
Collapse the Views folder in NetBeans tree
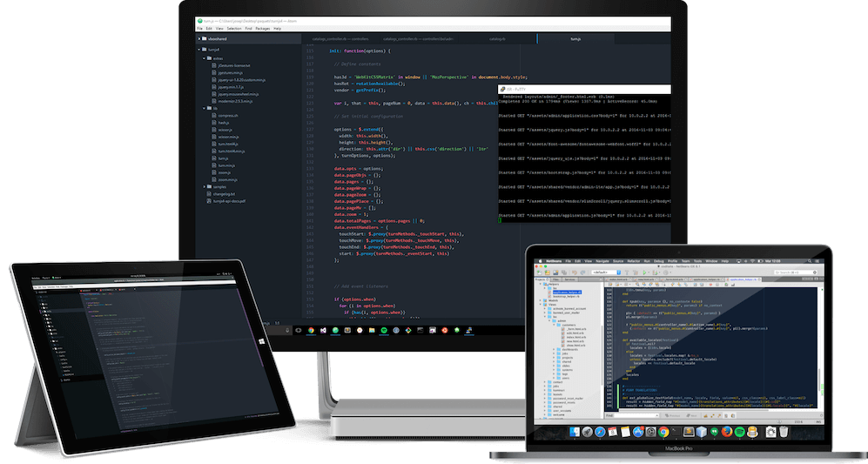541,305
